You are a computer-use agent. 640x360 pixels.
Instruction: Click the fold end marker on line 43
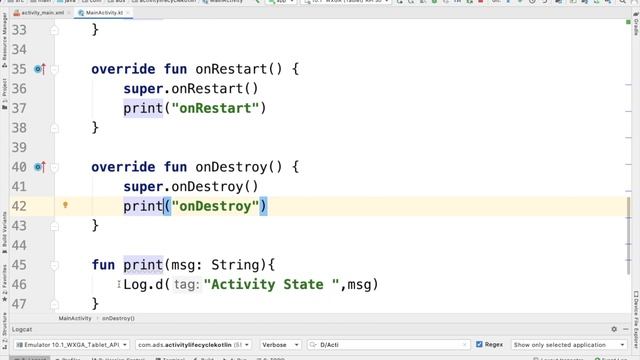coord(54,226)
